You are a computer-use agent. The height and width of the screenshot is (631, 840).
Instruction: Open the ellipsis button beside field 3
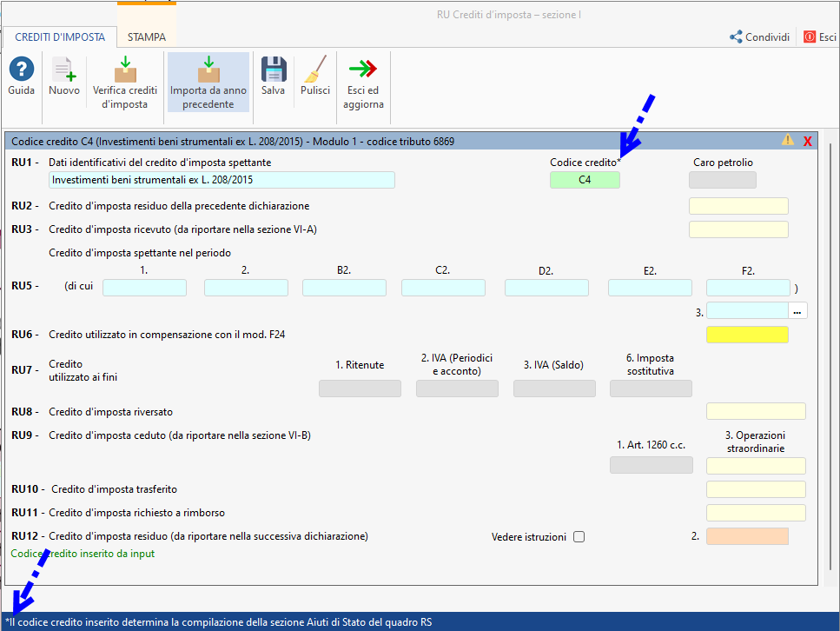coord(797,311)
